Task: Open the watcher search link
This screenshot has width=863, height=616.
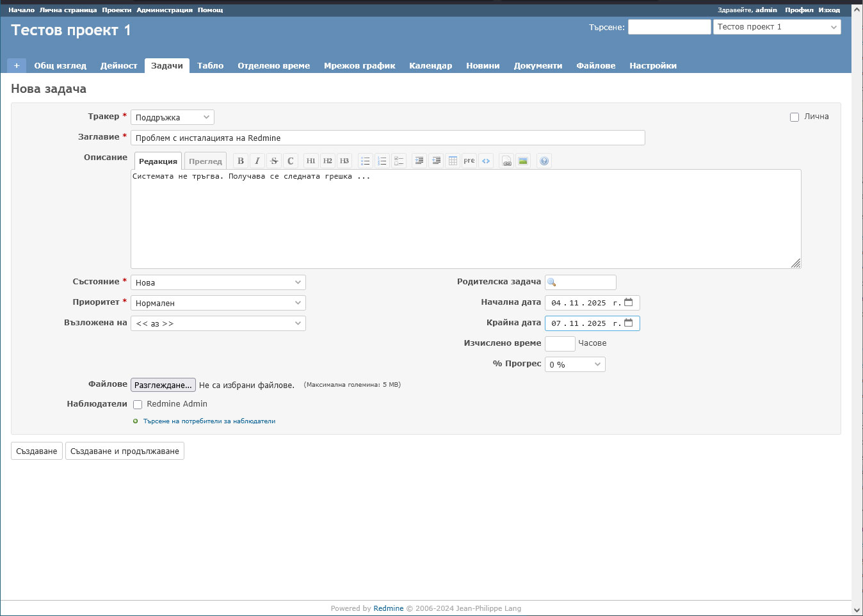Action: [x=209, y=421]
